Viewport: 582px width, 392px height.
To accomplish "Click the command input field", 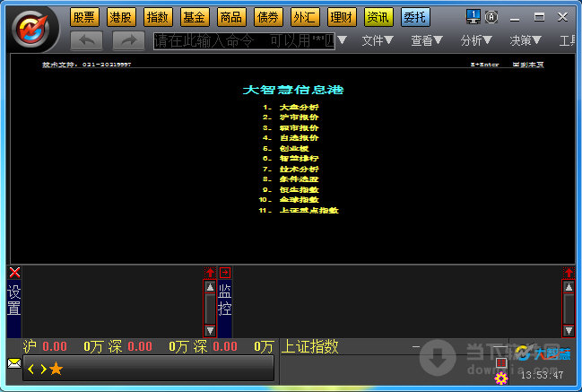I will (244, 40).
